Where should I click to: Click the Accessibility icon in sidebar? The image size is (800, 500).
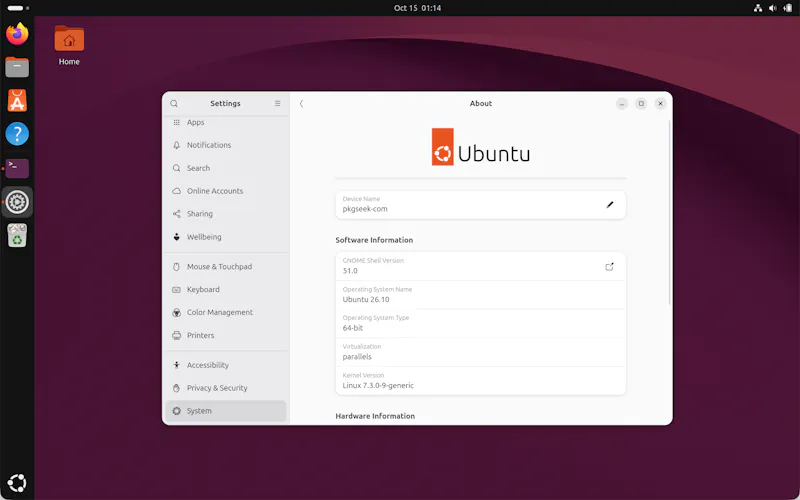[x=177, y=365]
